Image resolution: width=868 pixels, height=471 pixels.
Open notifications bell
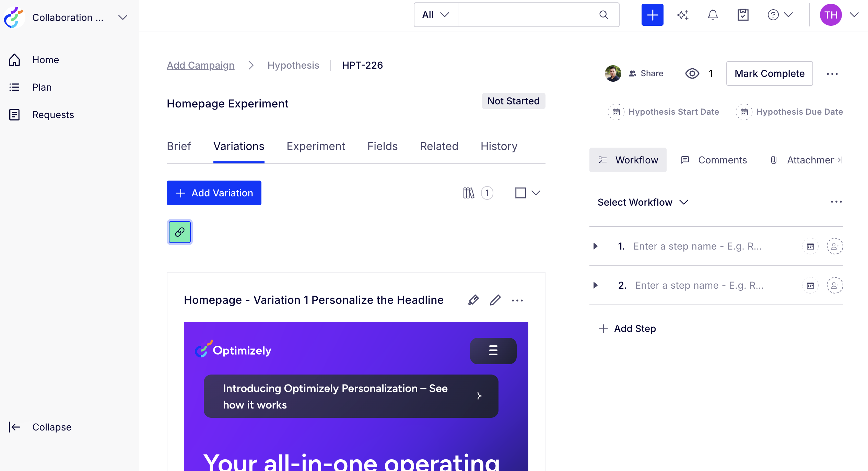point(713,15)
